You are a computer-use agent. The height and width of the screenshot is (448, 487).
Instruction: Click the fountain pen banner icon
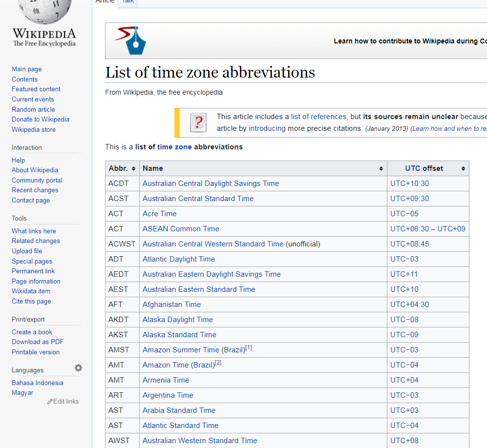tap(130, 41)
